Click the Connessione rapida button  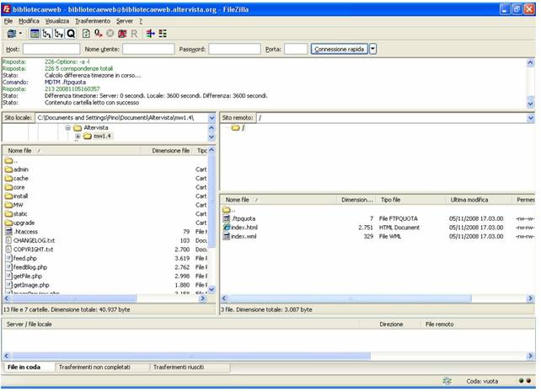click(x=340, y=49)
